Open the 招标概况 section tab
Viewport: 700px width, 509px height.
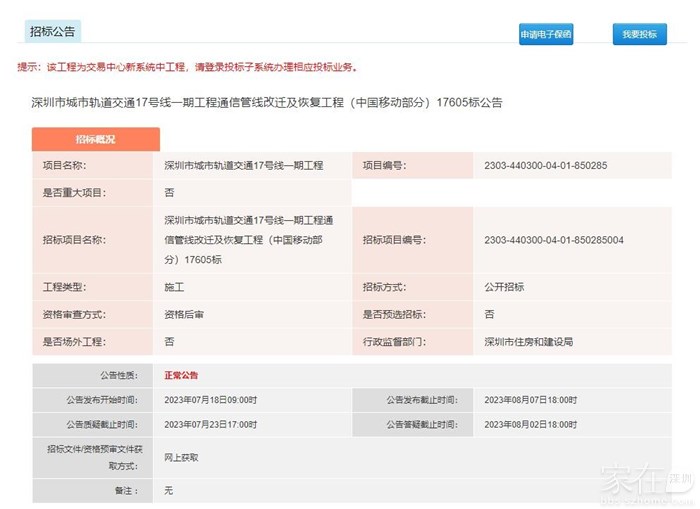click(x=95, y=139)
